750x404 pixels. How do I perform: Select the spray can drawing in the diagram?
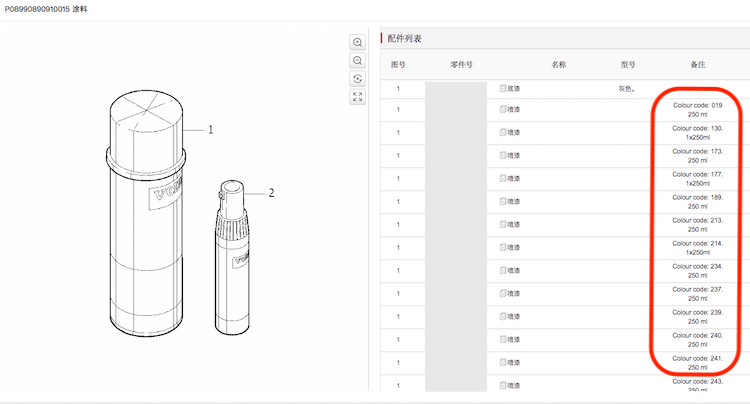pos(146,213)
